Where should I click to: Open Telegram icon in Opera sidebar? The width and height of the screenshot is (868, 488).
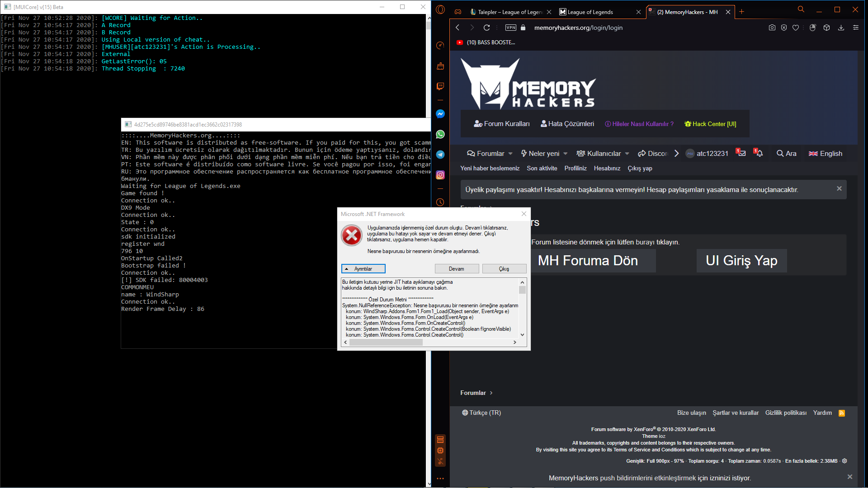[440, 155]
